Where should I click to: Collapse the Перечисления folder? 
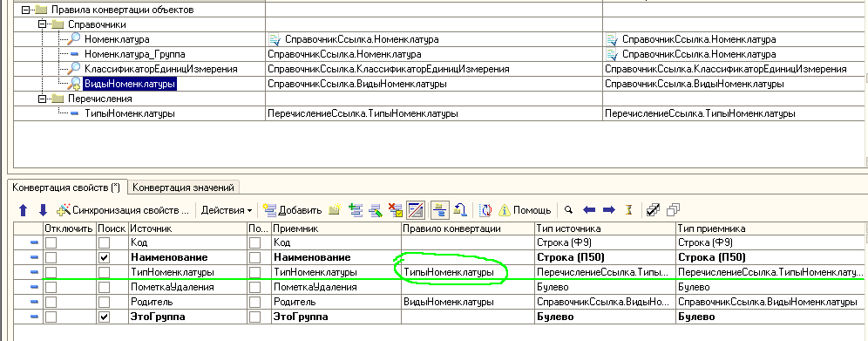[x=42, y=99]
